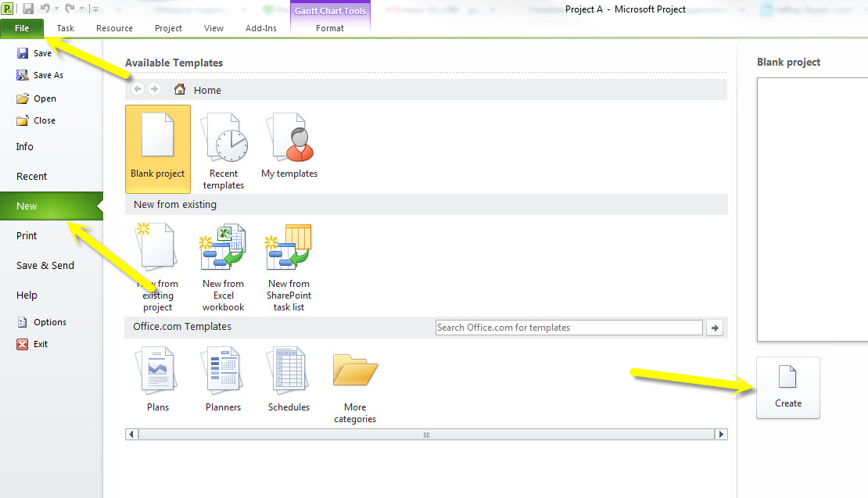Open the undo history dropdown arrow
Image resolution: width=868 pixels, height=498 pixels.
pos(56,9)
